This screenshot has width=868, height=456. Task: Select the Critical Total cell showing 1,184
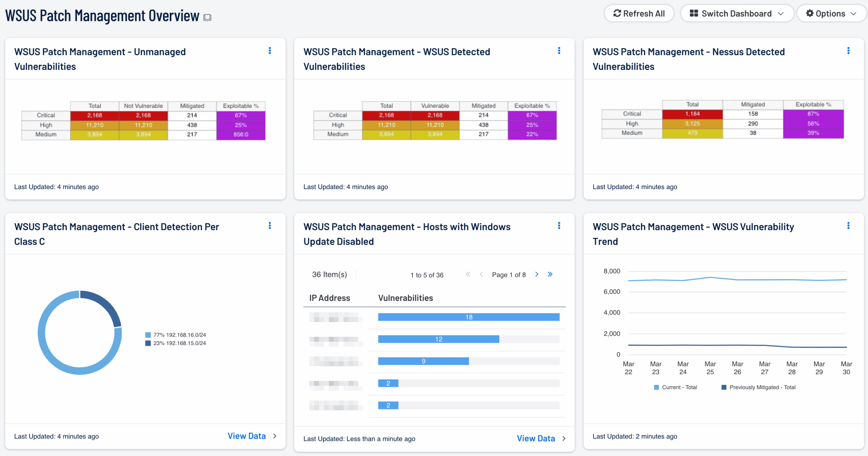[692, 114]
